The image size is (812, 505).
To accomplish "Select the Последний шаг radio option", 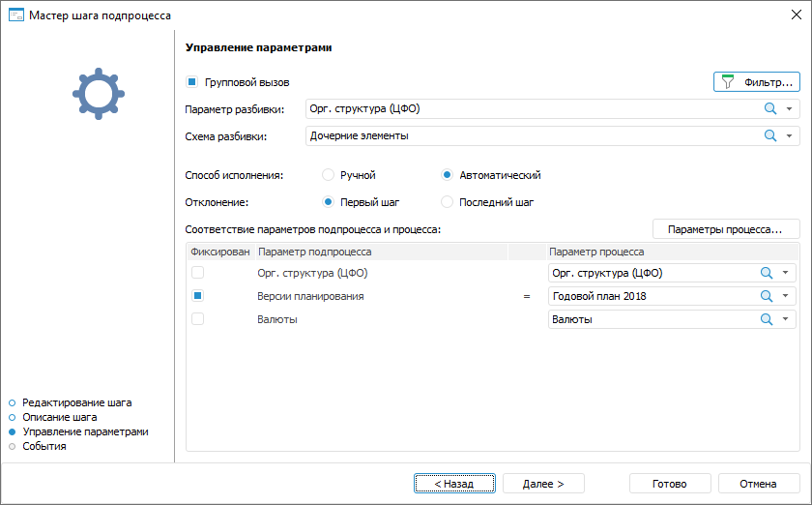I will [x=448, y=202].
